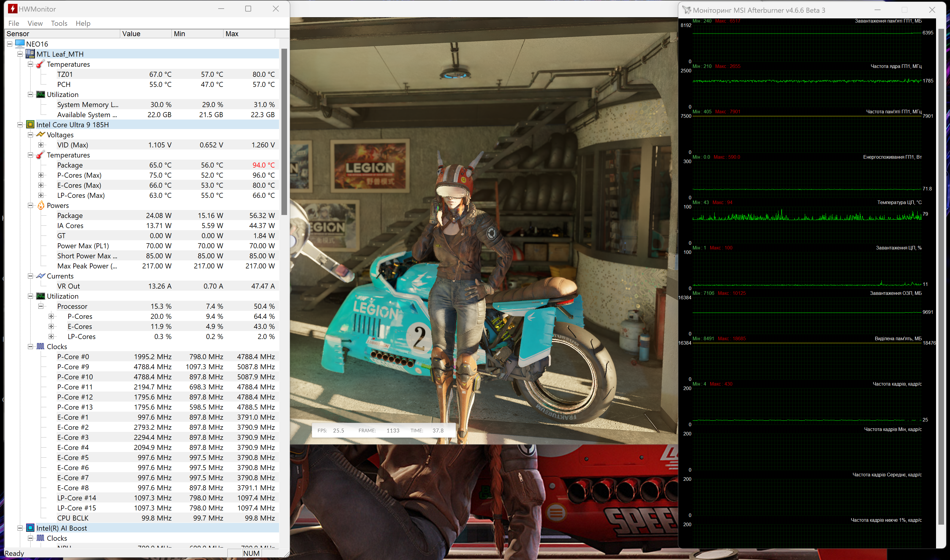Expand the P-Cores (Max) temperature node
This screenshot has height=560, width=950.
[x=41, y=175]
